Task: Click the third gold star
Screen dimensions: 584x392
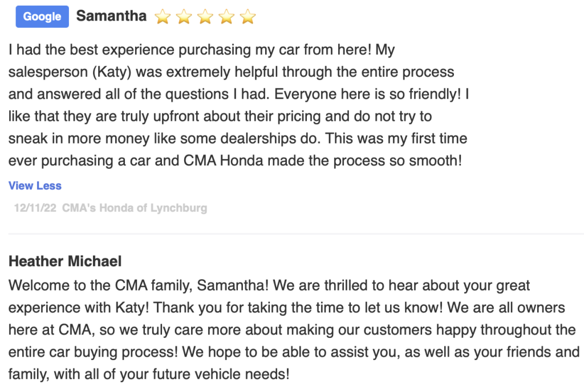Action: click(205, 17)
